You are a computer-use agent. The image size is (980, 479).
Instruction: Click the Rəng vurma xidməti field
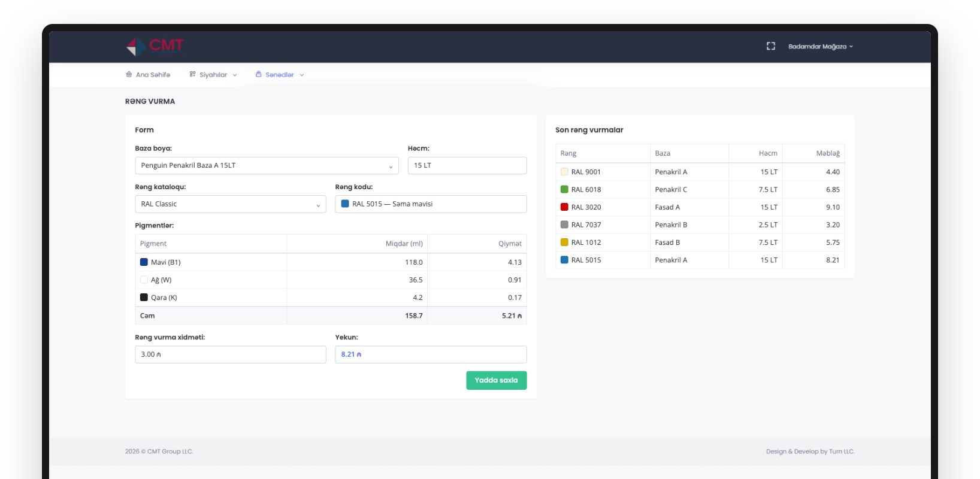(x=231, y=354)
